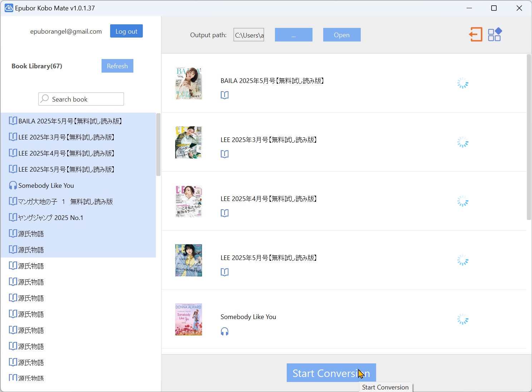Click book icon under BAILA 2025年5月号 in right panel
Viewport: 532px width, 392px height.
[225, 95]
